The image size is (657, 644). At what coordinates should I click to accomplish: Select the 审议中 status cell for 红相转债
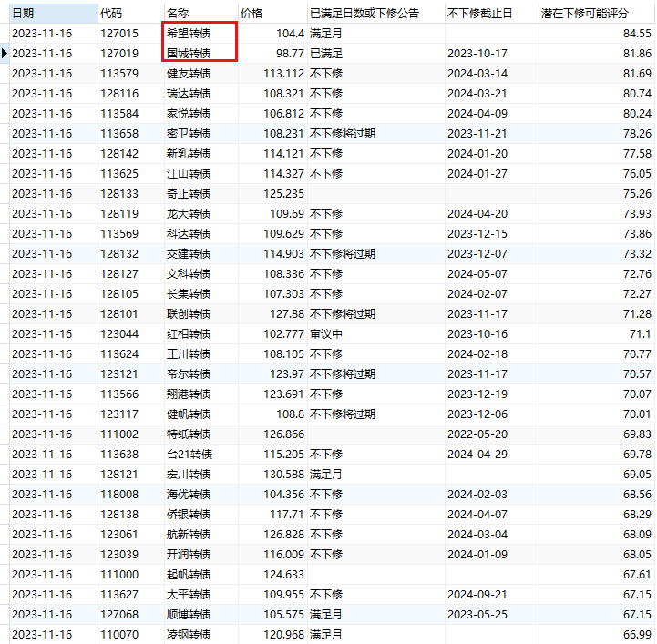pos(326,334)
